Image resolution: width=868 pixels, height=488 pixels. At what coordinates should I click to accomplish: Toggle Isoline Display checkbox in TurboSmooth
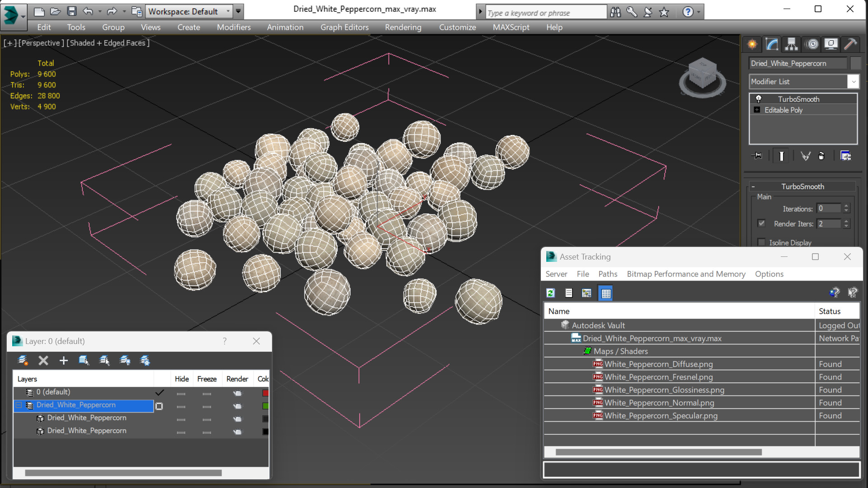(x=761, y=242)
